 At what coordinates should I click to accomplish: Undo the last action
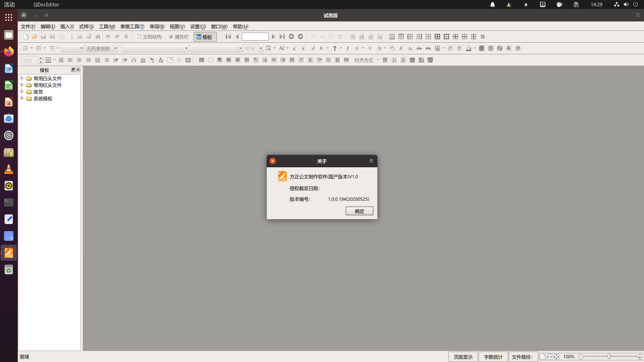tap(108, 37)
